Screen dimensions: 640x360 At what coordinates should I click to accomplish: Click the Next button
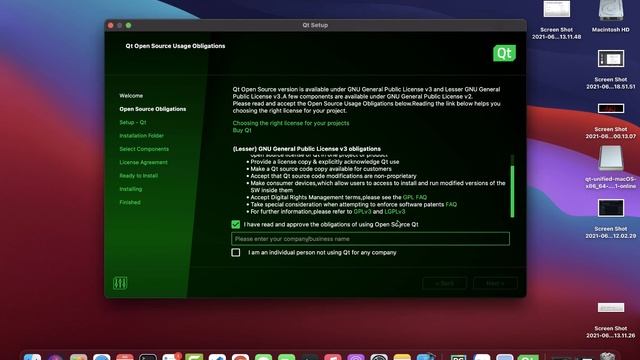(495, 283)
